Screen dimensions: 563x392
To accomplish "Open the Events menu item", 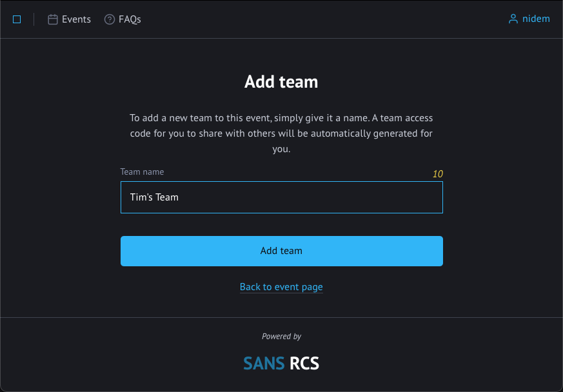I will [x=76, y=19].
